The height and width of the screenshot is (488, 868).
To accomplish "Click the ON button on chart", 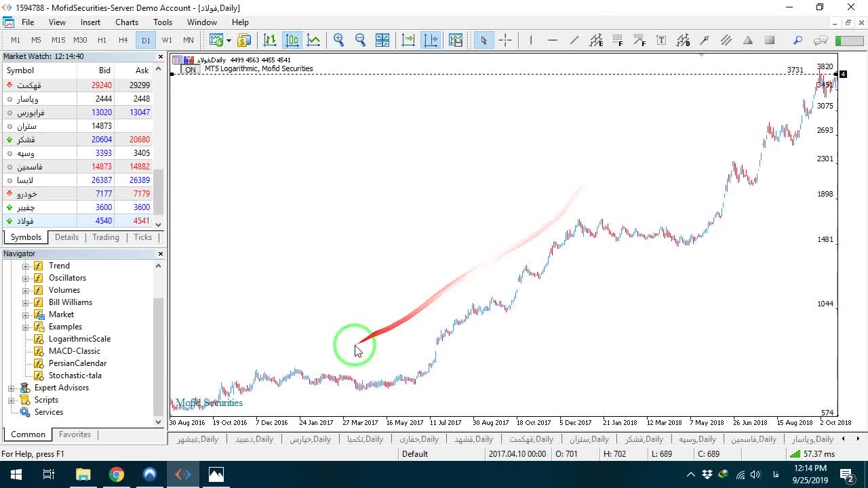I will click(x=191, y=69).
